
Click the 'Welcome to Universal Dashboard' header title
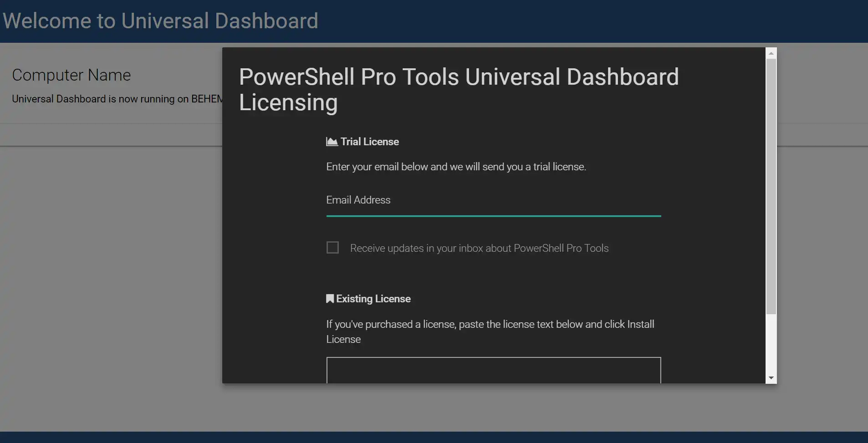(x=160, y=21)
